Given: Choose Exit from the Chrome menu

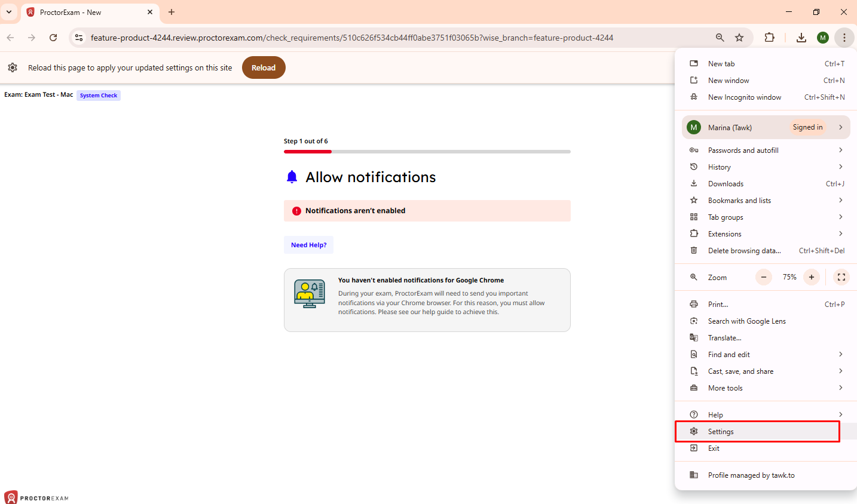Looking at the screenshot, I should pos(766,448).
